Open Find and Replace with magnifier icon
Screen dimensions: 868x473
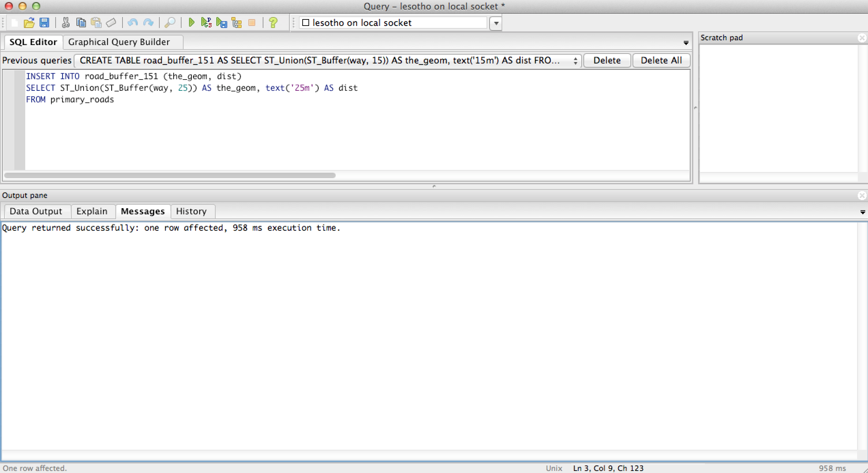pyautogui.click(x=170, y=23)
